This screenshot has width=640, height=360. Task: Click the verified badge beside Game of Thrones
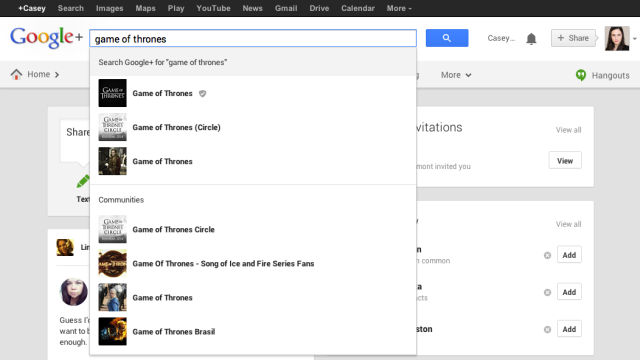tap(202, 93)
